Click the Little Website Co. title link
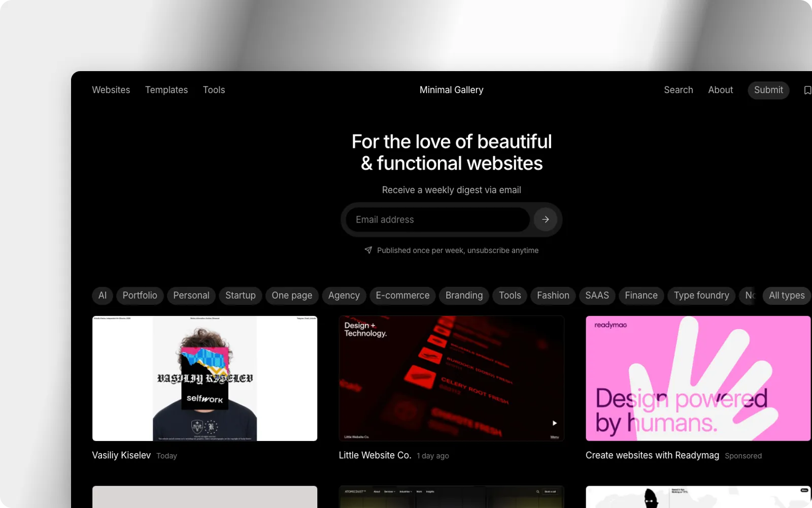 coord(375,455)
